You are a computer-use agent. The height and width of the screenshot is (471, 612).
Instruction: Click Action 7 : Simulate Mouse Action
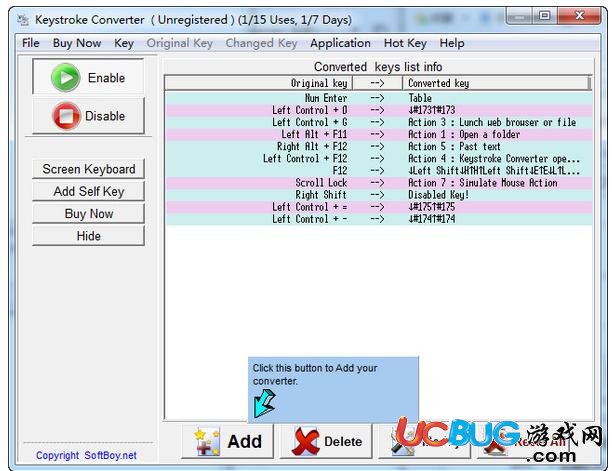(483, 183)
